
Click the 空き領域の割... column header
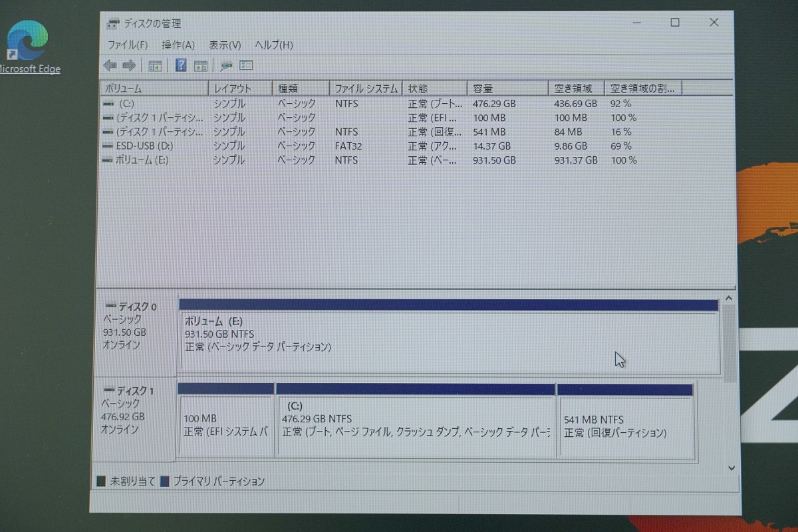[644, 88]
